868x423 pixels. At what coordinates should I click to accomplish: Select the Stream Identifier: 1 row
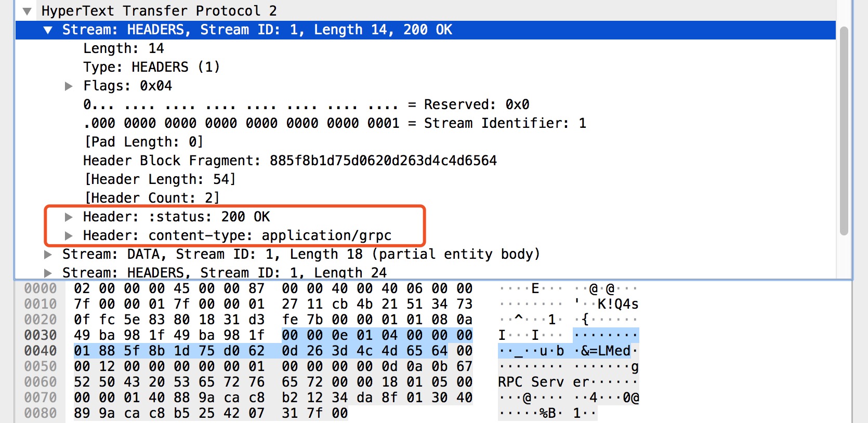coord(334,124)
